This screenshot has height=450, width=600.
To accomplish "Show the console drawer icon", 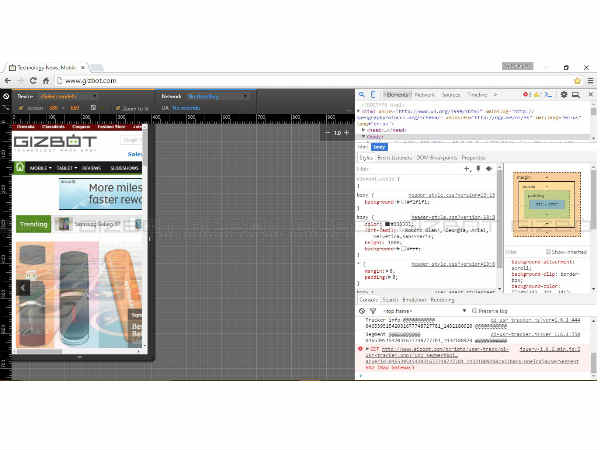I will (549, 94).
